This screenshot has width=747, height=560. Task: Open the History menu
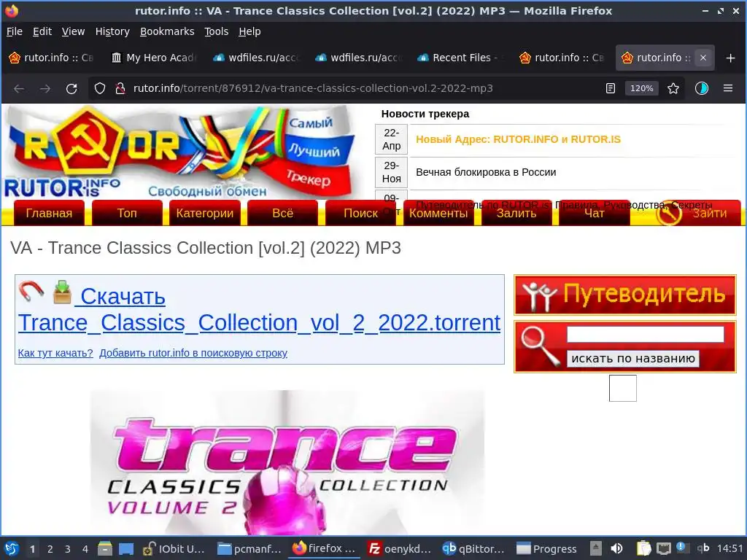click(112, 31)
